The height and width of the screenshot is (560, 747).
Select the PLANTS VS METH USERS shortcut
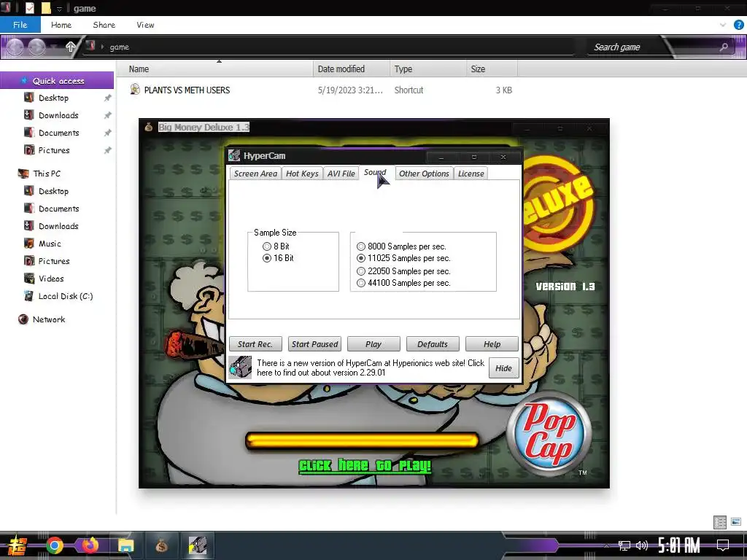click(x=187, y=90)
